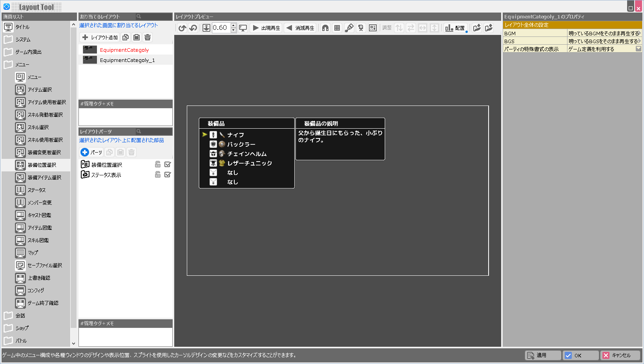The image size is (644, 364).
Task: Delete layout using trash icon beside レイアウト追加
Action: 148,37
